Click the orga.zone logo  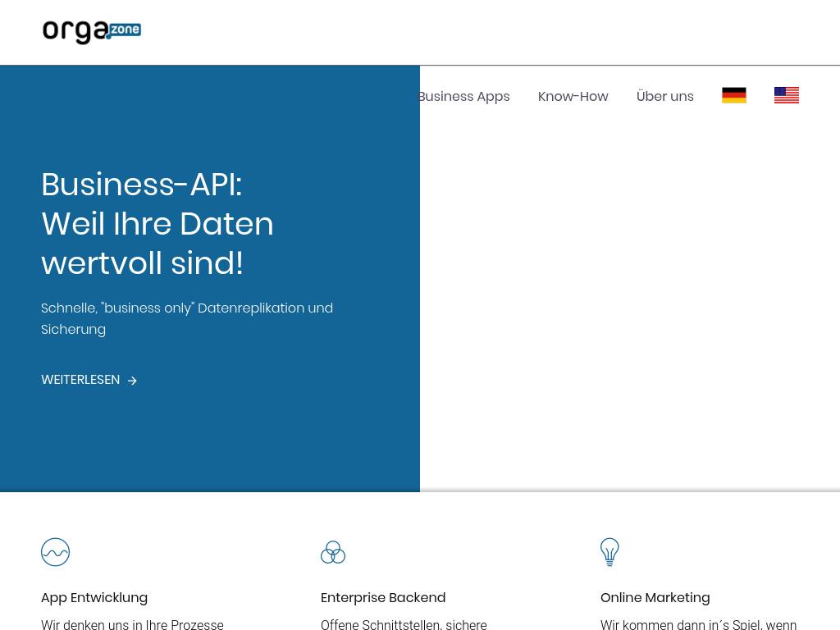(x=92, y=32)
